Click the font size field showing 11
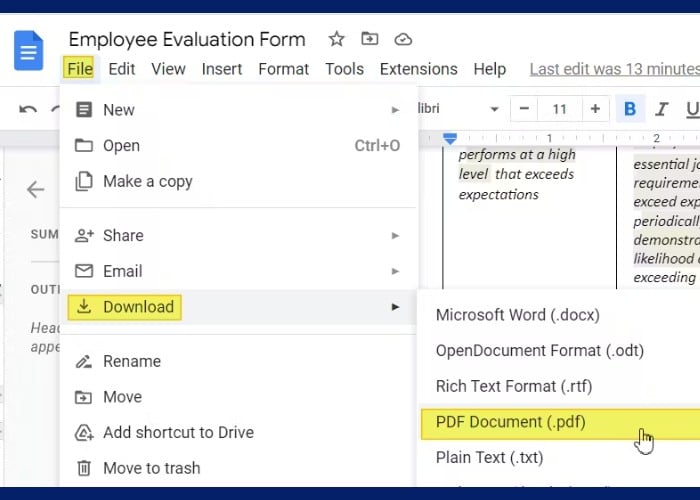 click(x=560, y=108)
